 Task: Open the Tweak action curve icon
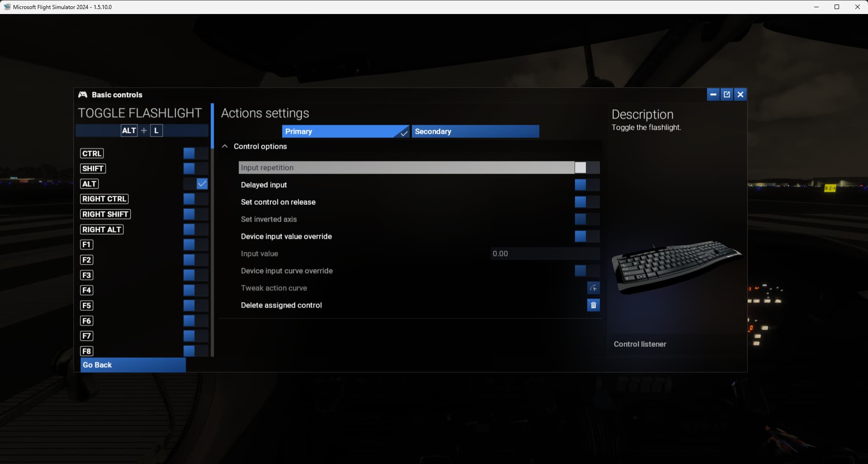point(593,288)
